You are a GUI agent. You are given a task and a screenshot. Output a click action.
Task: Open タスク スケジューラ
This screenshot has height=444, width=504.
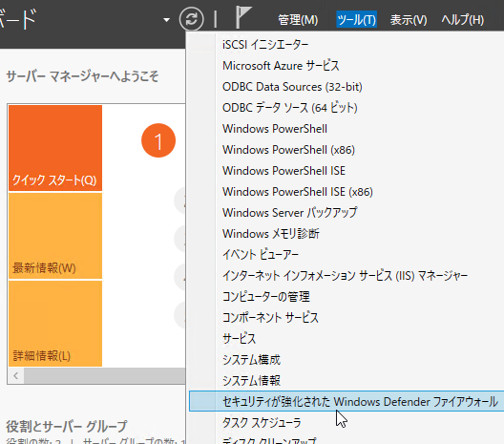262,422
